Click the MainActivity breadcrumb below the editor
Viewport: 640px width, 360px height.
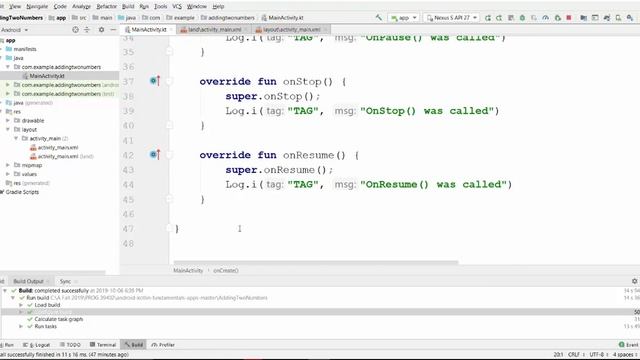(x=188, y=270)
